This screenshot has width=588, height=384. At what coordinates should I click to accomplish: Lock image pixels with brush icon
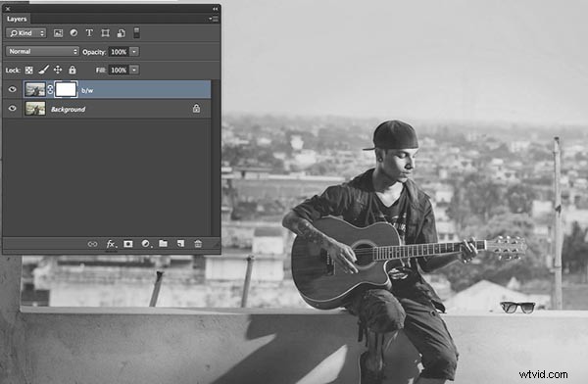click(43, 70)
